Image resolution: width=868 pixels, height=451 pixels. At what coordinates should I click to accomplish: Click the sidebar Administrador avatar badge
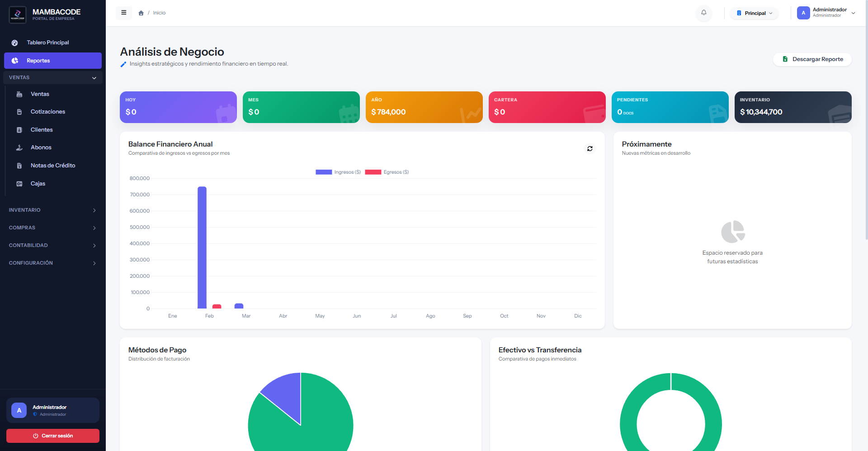point(19,410)
